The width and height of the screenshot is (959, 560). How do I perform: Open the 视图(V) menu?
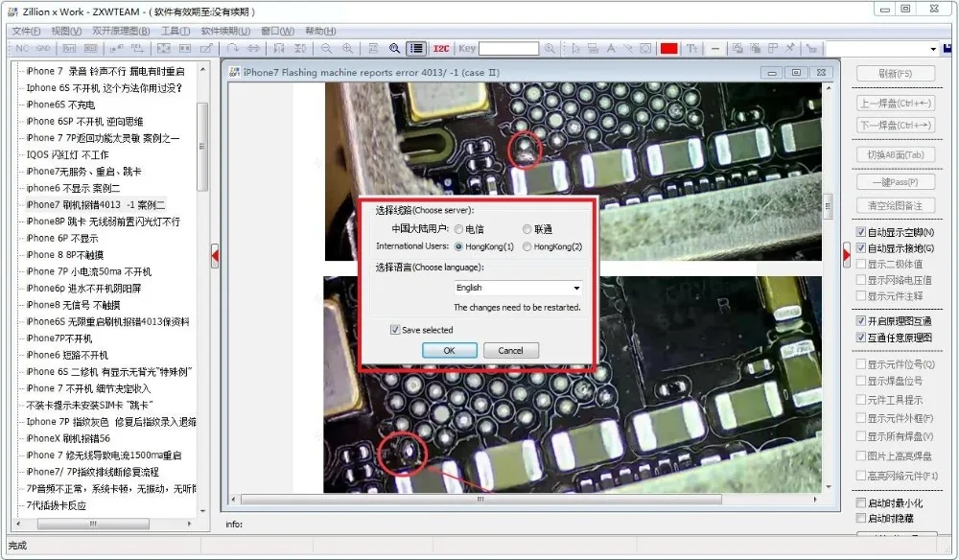[x=66, y=31]
